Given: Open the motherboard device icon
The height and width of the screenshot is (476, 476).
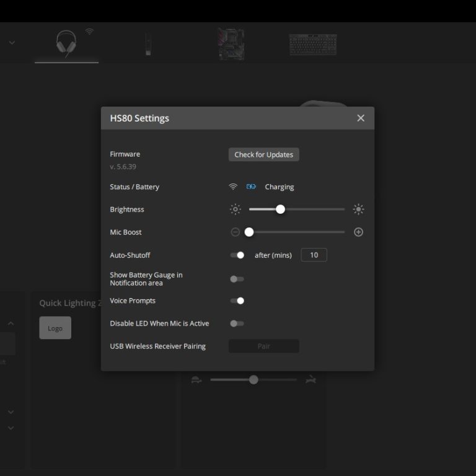Looking at the screenshot, I should (231, 44).
